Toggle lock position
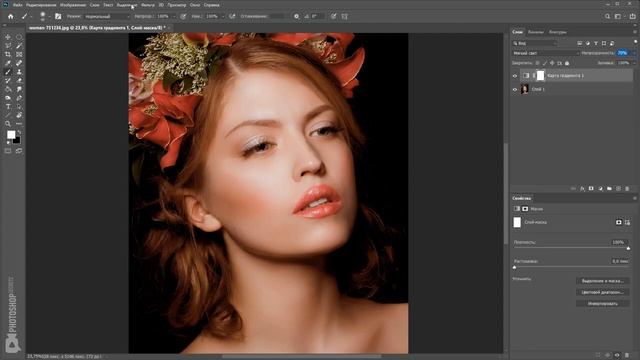The width and height of the screenshot is (640, 360). coord(552,63)
